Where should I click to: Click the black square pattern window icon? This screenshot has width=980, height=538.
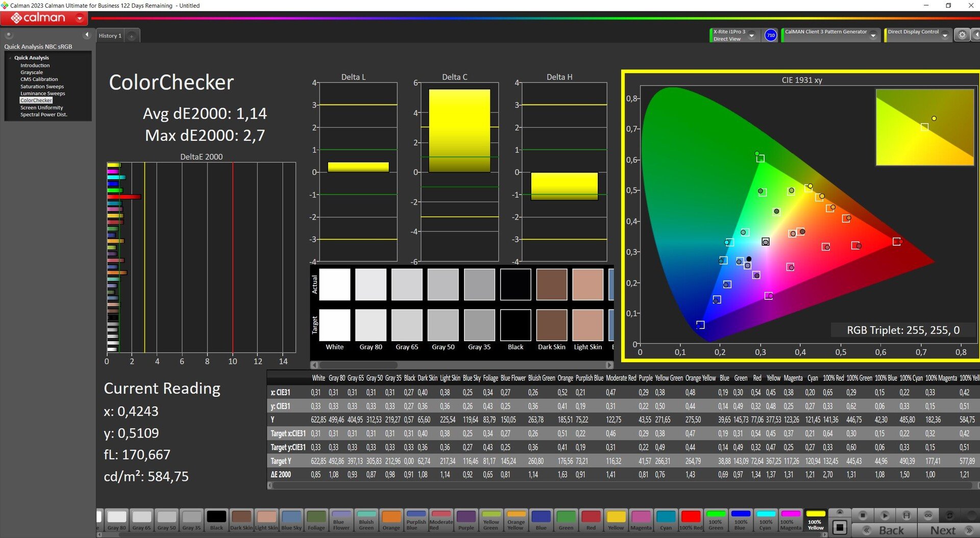point(840,527)
